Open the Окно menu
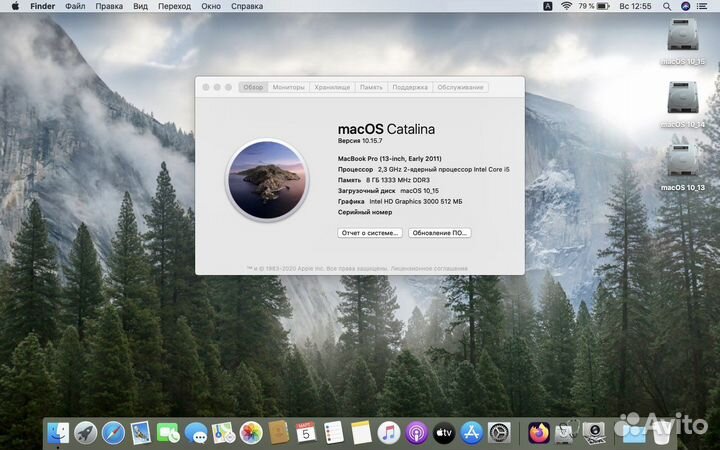Viewport: 720px width, 450px height. [x=211, y=6]
